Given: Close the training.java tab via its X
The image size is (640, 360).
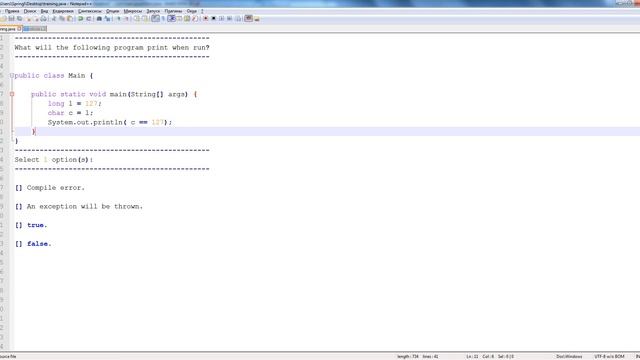Looking at the screenshot, I should pyautogui.click(x=19, y=29).
